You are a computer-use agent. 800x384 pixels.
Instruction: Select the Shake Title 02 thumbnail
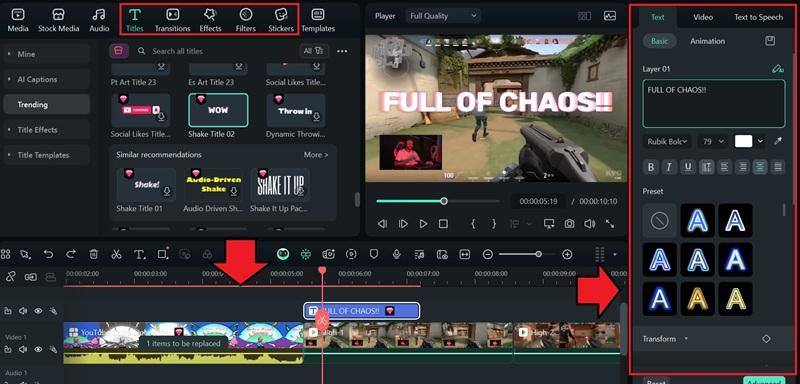point(218,110)
